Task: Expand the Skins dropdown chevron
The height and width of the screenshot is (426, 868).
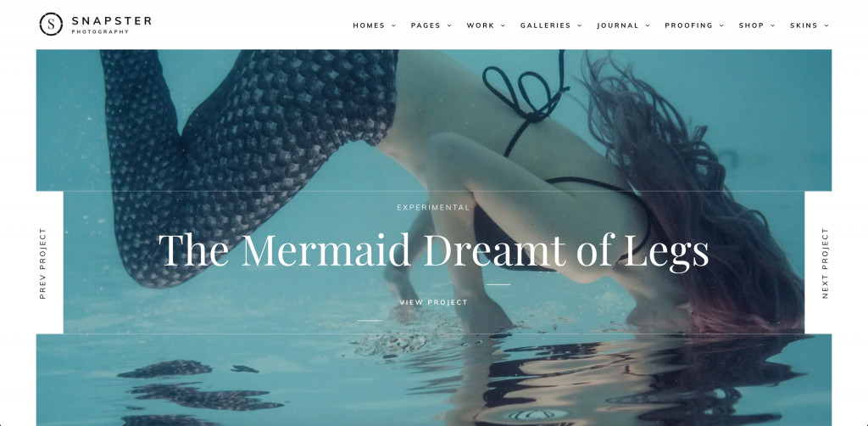Action: coord(826,25)
